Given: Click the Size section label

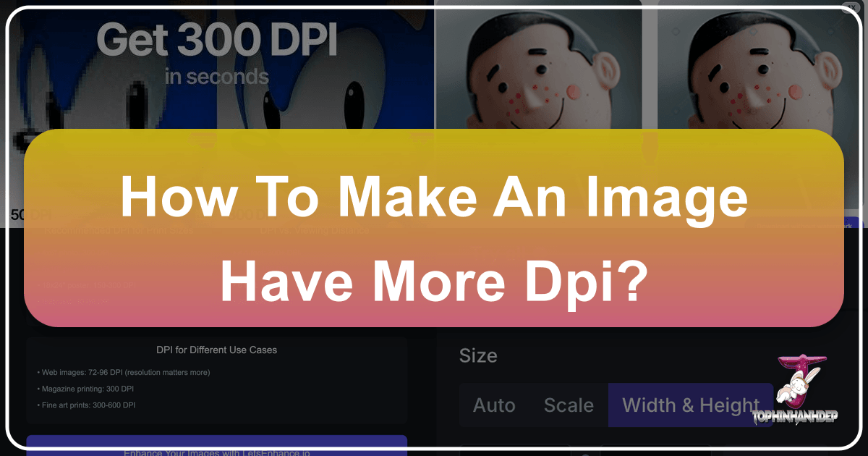Looking at the screenshot, I should 478,355.
